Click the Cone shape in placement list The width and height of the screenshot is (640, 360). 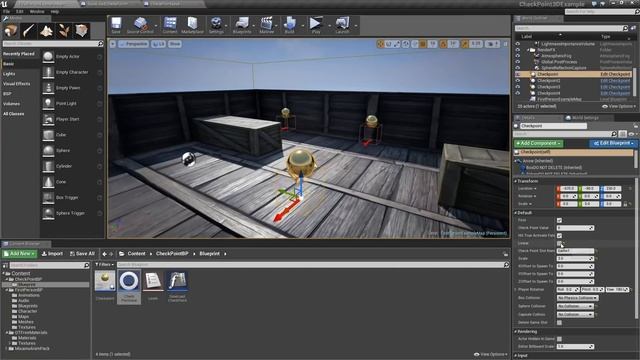(x=48, y=182)
